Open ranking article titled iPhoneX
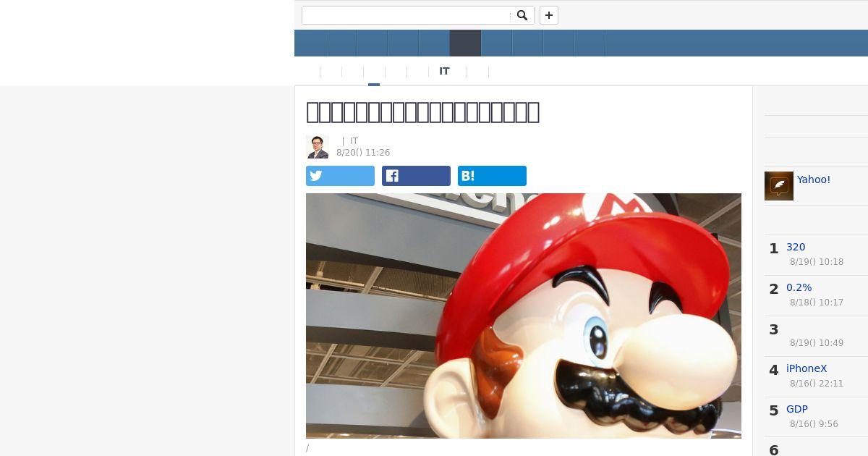The image size is (868, 456). [807, 368]
